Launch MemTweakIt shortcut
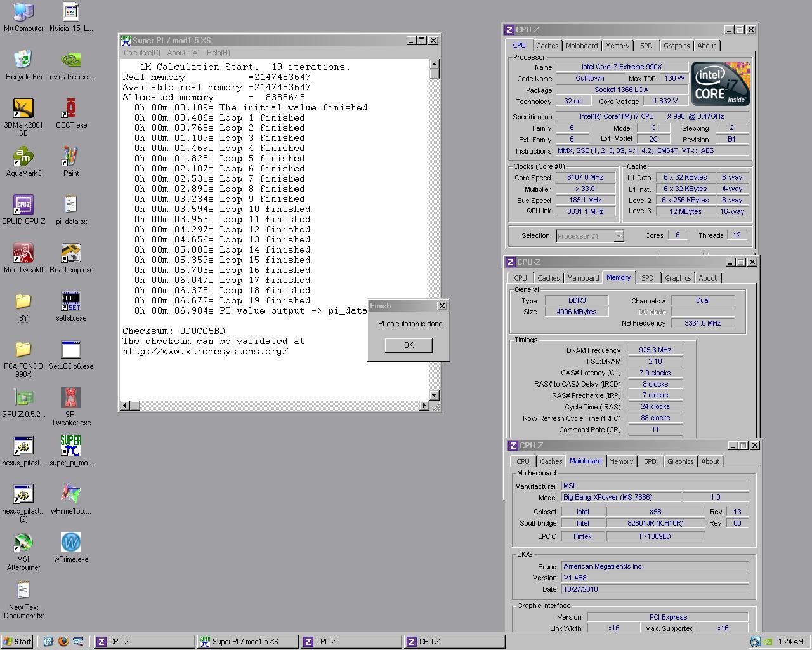812x650 pixels. (x=23, y=258)
